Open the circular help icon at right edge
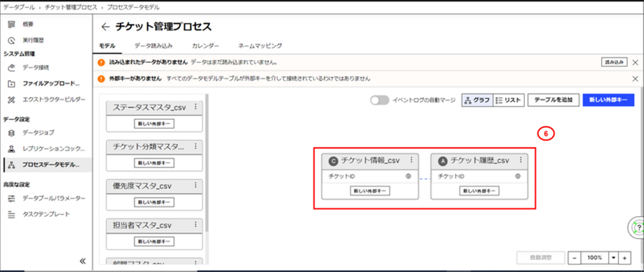The height and width of the screenshot is (272, 644). (x=637, y=227)
